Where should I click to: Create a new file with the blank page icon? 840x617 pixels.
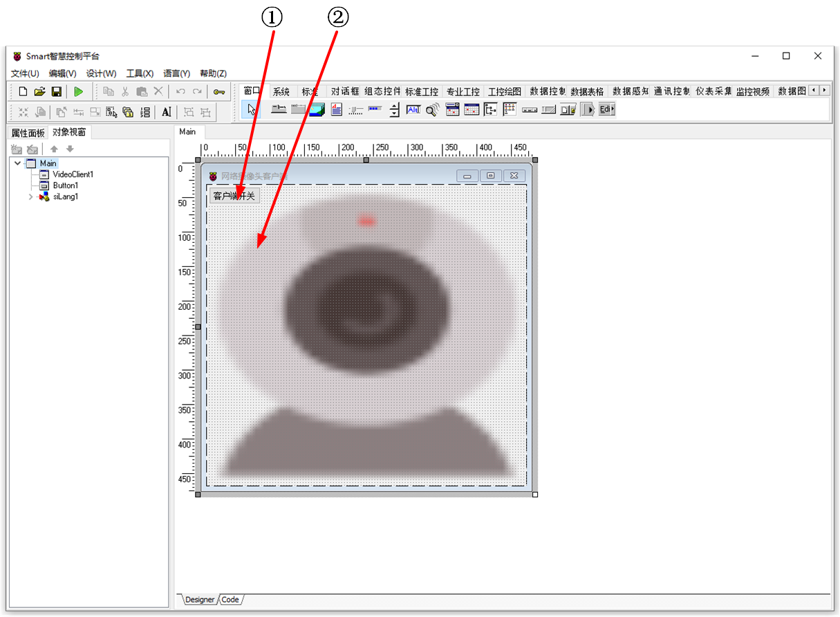coord(23,91)
